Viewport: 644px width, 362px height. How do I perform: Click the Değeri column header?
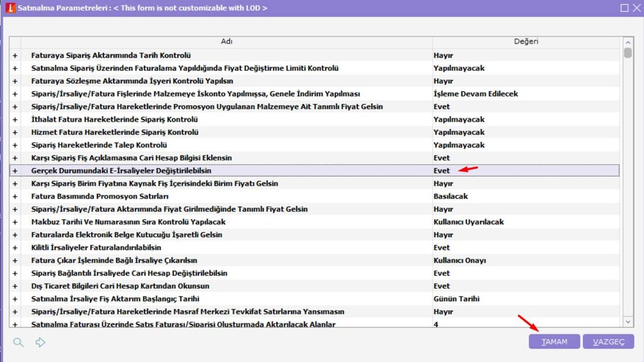526,42
